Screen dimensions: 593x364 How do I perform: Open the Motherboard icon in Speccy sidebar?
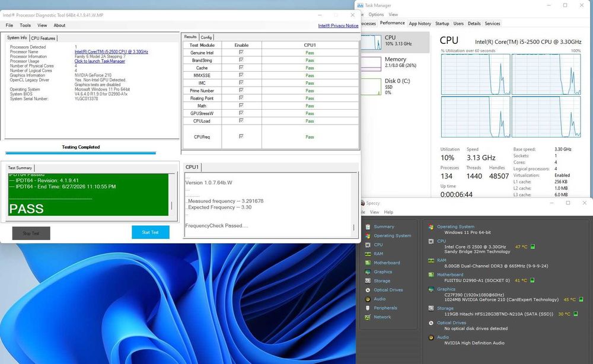[368, 263]
